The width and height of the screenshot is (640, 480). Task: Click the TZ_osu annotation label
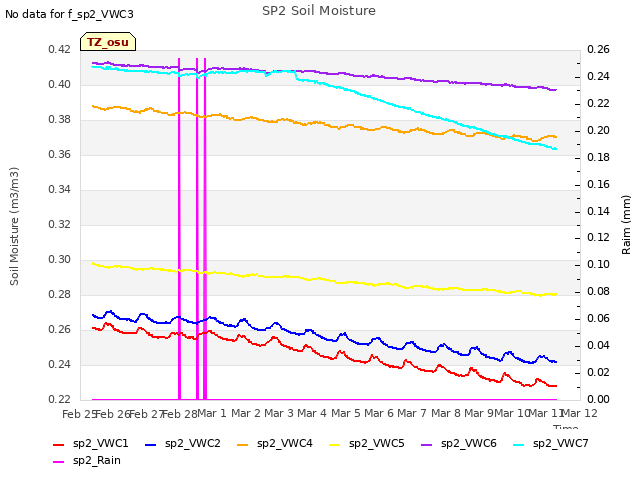point(108,42)
